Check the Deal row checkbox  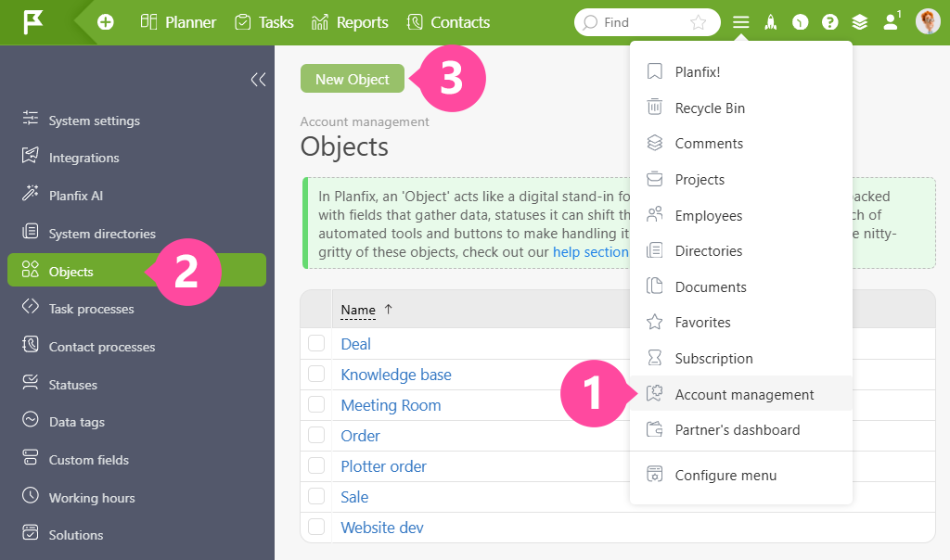tap(316, 343)
